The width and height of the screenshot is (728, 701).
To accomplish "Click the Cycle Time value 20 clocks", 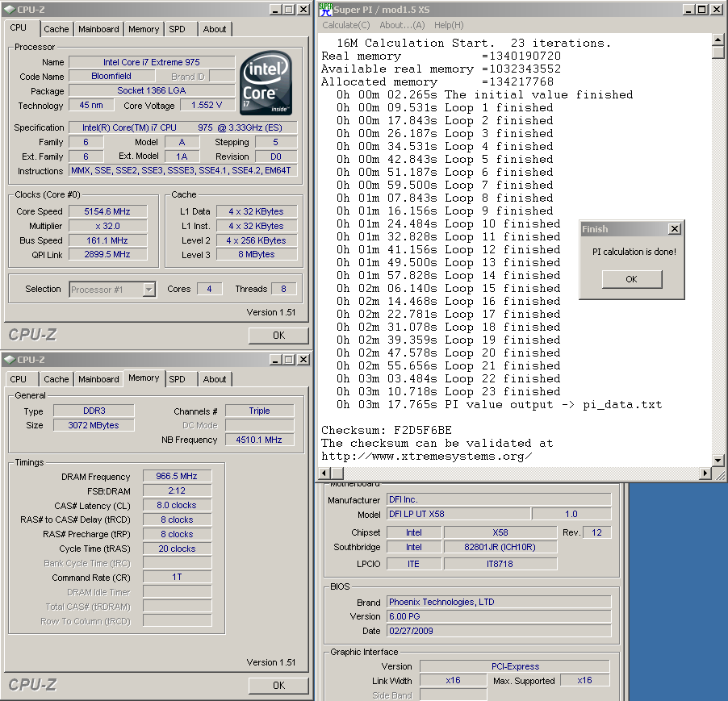I will [177, 549].
